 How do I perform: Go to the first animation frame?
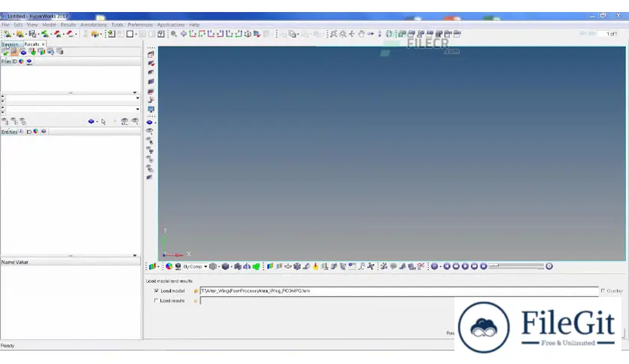click(446, 266)
